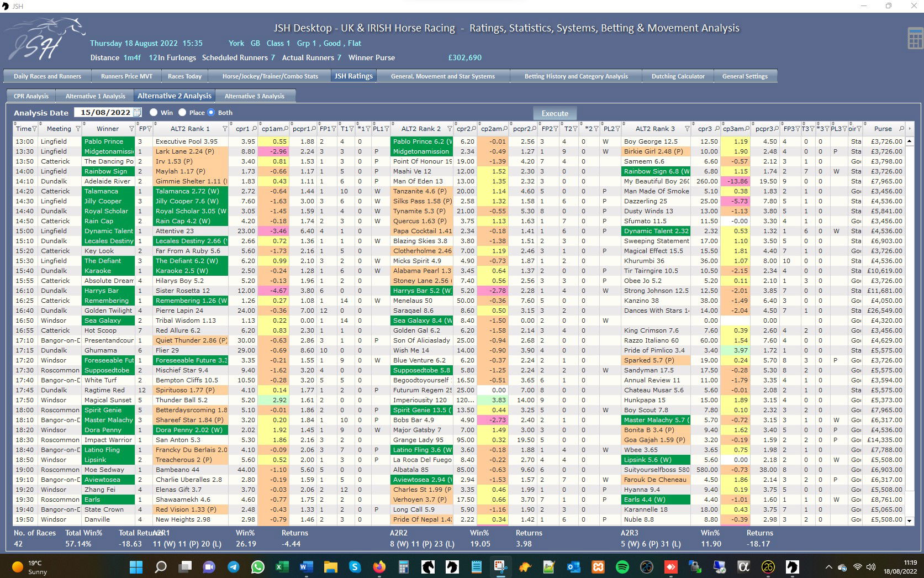
Task: Select the Place radio button
Action: pos(182,112)
